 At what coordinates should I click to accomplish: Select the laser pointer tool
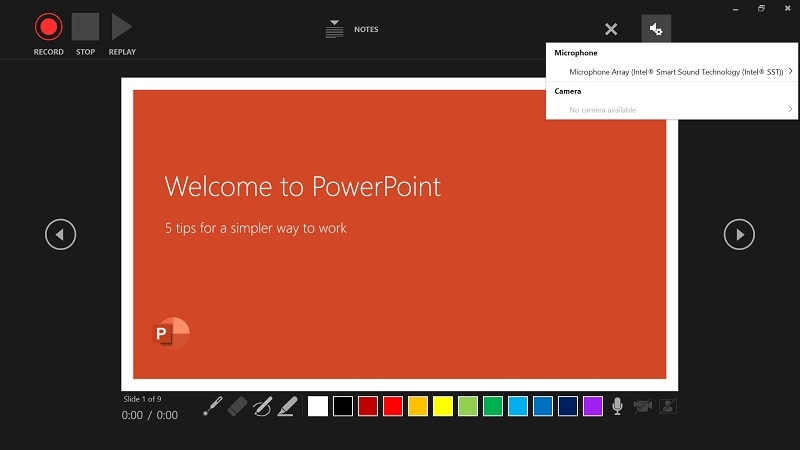coord(212,406)
